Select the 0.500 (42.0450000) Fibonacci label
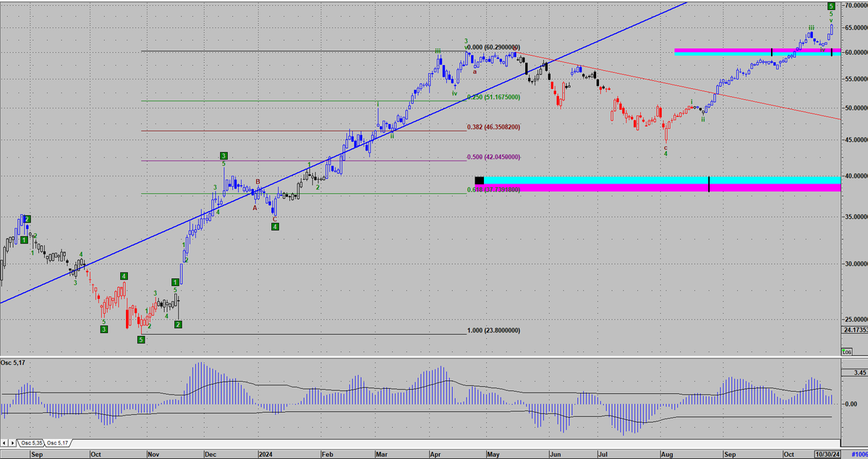 (x=493, y=157)
